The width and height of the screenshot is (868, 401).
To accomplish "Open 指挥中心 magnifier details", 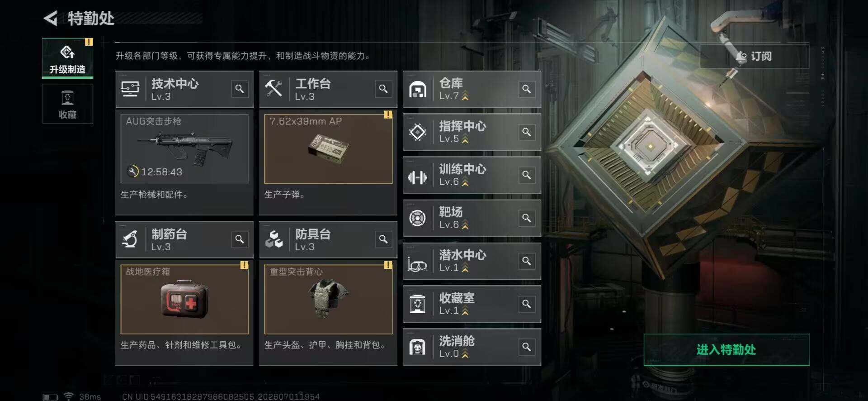I will [x=527, y=132].
